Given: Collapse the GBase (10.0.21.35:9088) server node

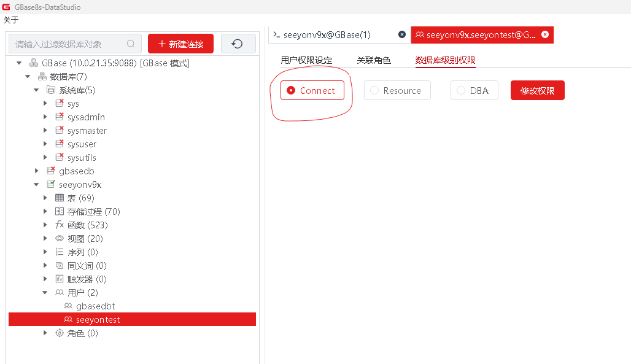Looking at the screenshot, I should (19, 63).
